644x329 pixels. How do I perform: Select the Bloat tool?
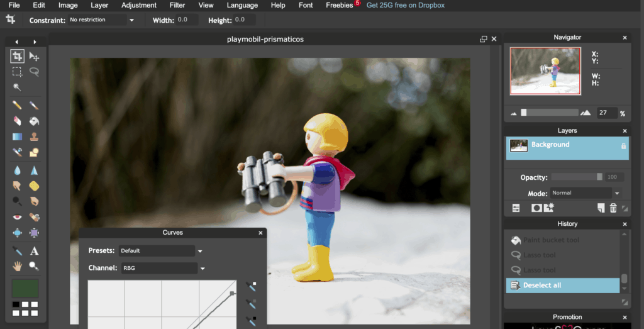click(17, 233)
